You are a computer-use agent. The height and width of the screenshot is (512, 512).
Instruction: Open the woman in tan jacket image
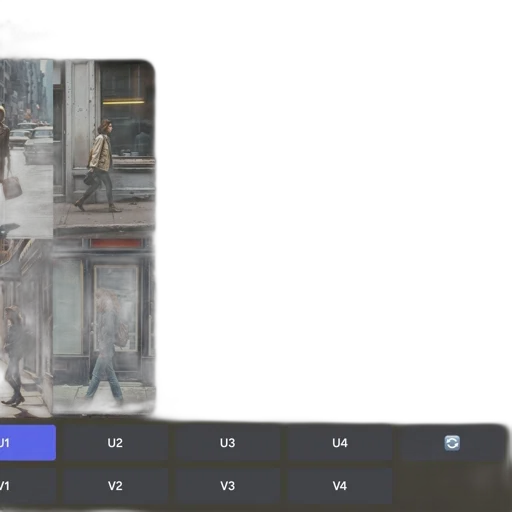coord(104,148)
